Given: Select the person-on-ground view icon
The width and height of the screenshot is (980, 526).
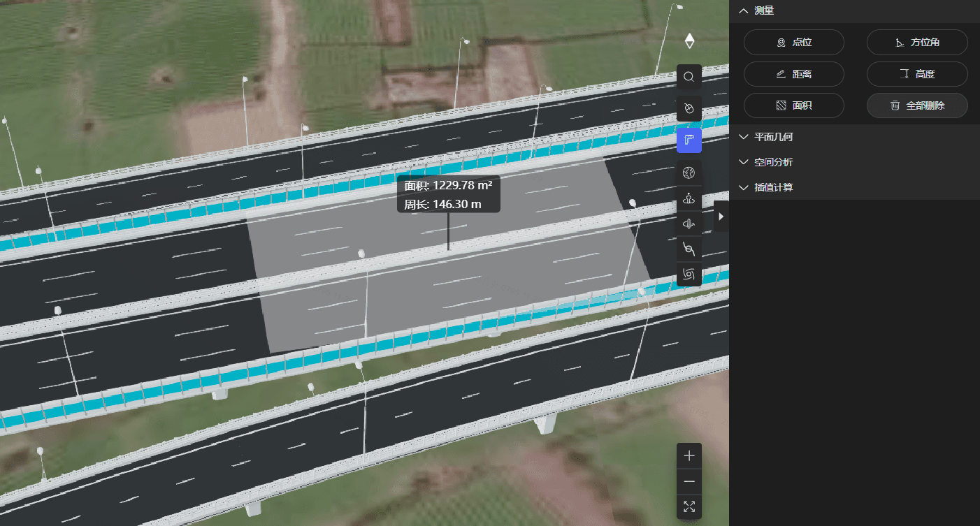Looking at the screenshot, I should click(x=689, y=199).
